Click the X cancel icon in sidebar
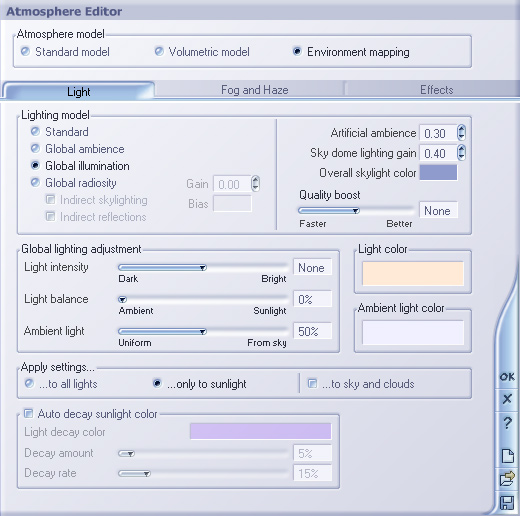Viewport: 520px width, 516px height. click(507, 399)
